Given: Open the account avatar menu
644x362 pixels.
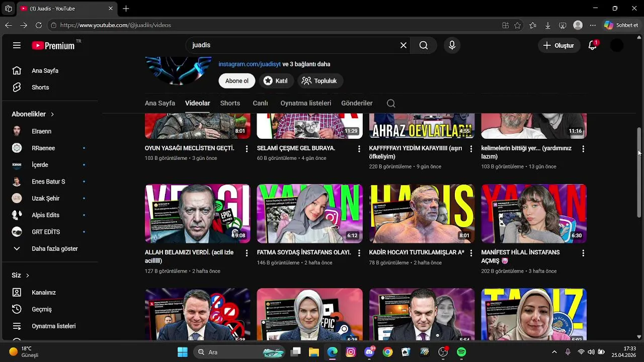Looking at the screenshot, I should (617, 45).
